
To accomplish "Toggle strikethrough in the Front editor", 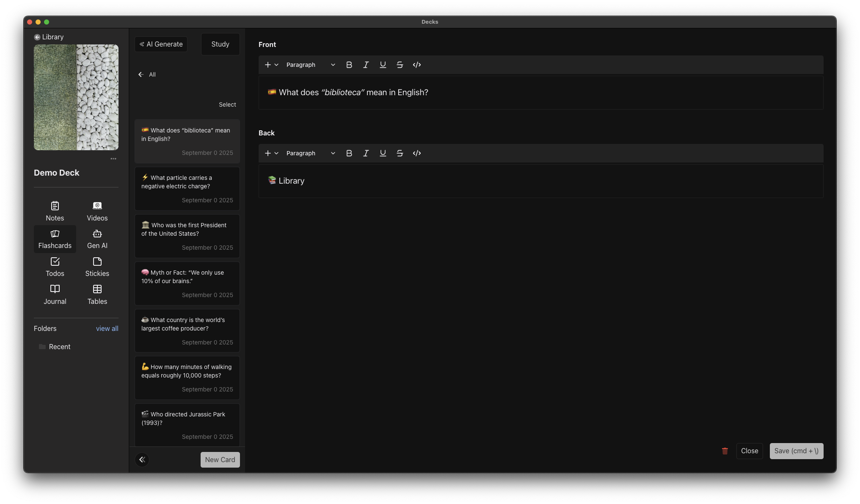I will [400, 65].
